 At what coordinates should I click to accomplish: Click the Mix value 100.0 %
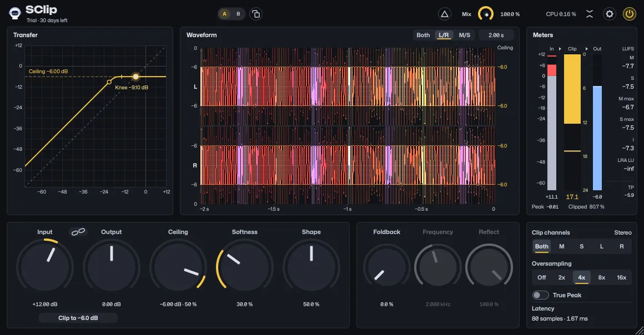(x=510, y=14)
